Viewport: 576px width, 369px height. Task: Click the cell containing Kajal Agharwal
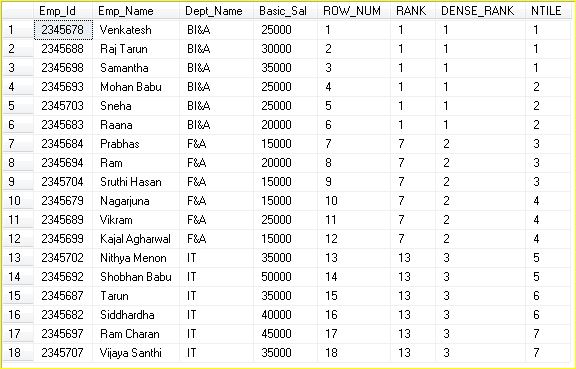pos(136,239)
